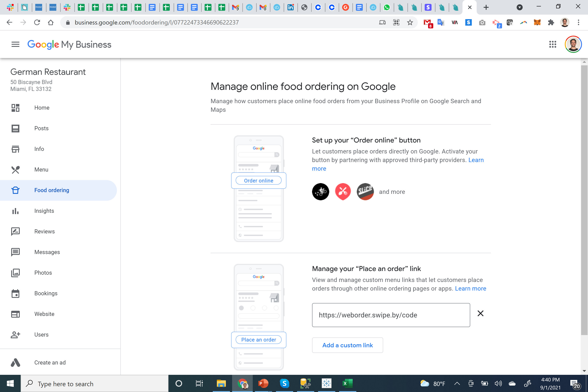Click the red fork and knife provider logo
The image size is (588, 392).
pyautogui.click(x=343, y=192)
